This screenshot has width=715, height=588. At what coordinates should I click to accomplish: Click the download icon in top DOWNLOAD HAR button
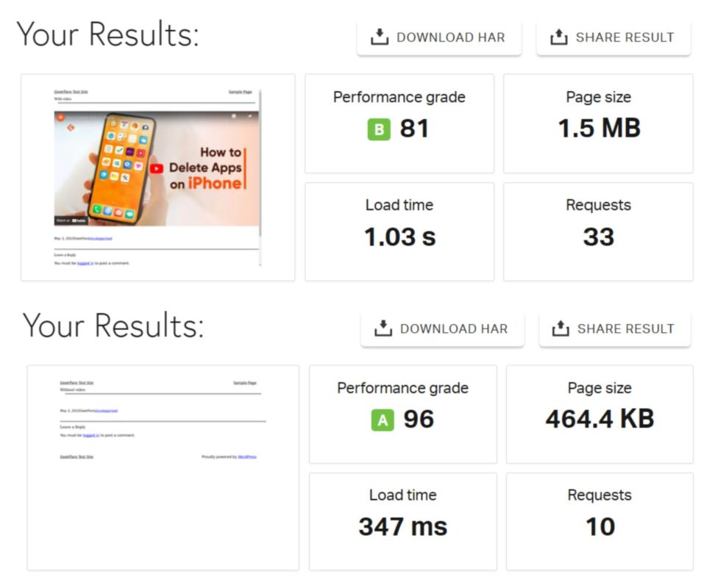(380, 37)
